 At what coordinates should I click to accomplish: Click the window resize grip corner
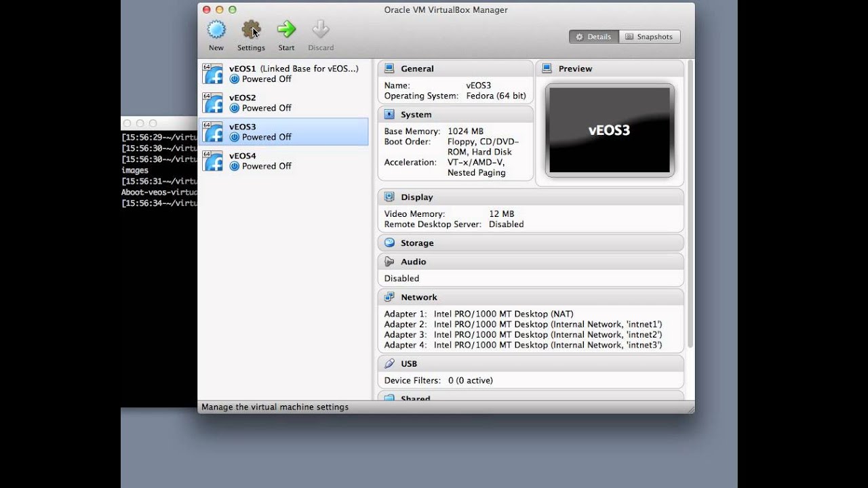coord(690,409)
